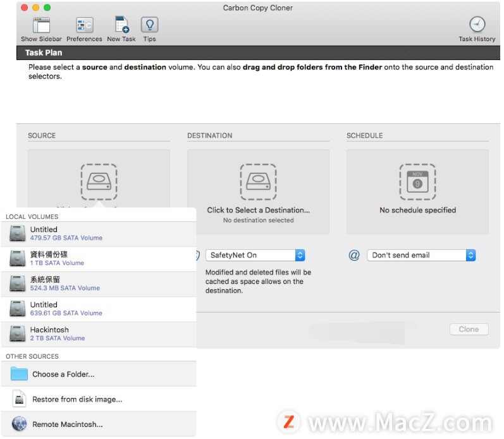
Task: Open the Don't send email dropdown
Action: coord(421,256)
